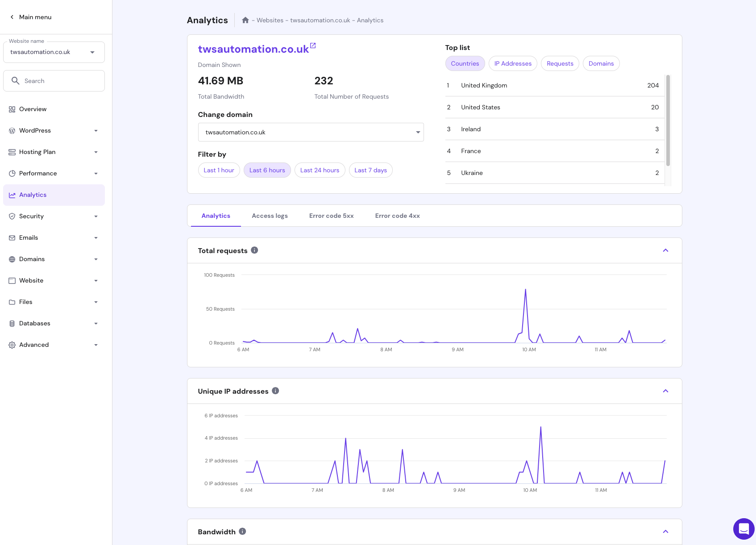Open the Error code 5xx tab
Viewport: 756px width, 545px height.
click(x=332, y=216)
